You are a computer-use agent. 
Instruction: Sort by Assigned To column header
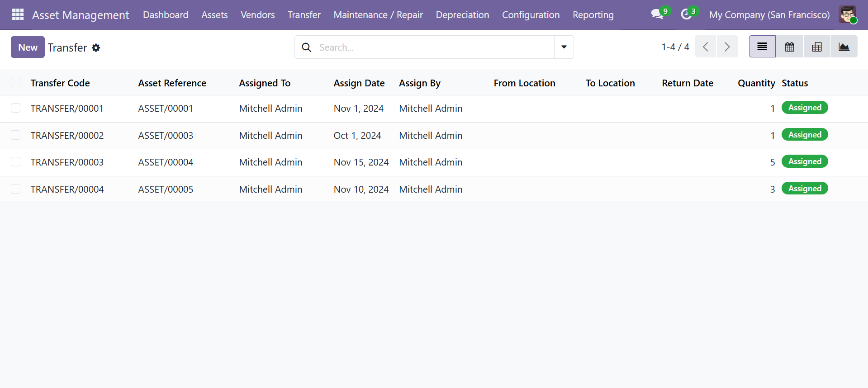coord(265,83)
